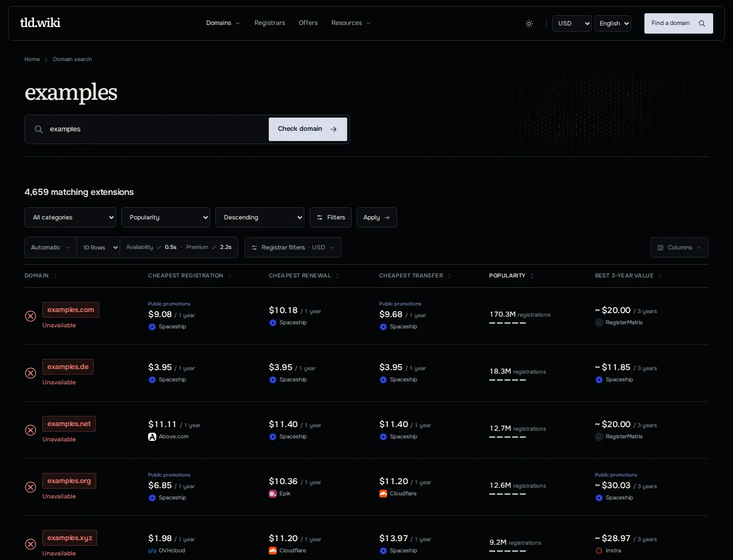Click the unavailable X icon for examples.de
The image size is (733, 560).
click(31, 373)
